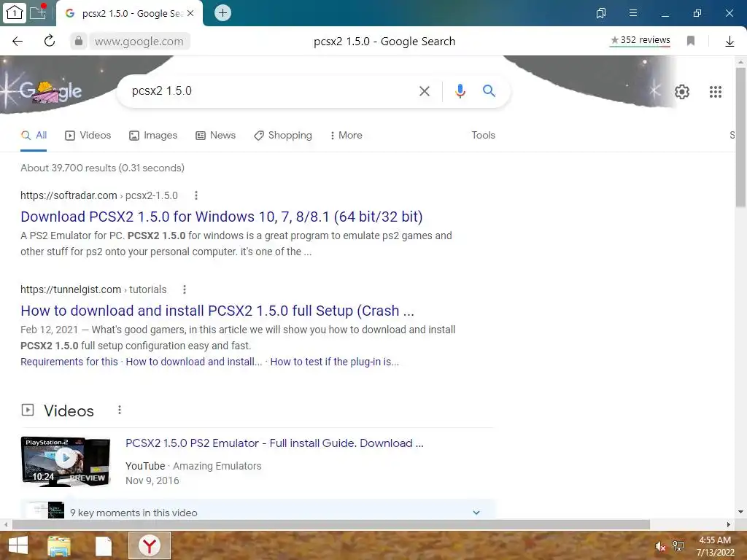Screen dimensions: 747x560
Task: Select the All results tab
Action: click(34, 135)
